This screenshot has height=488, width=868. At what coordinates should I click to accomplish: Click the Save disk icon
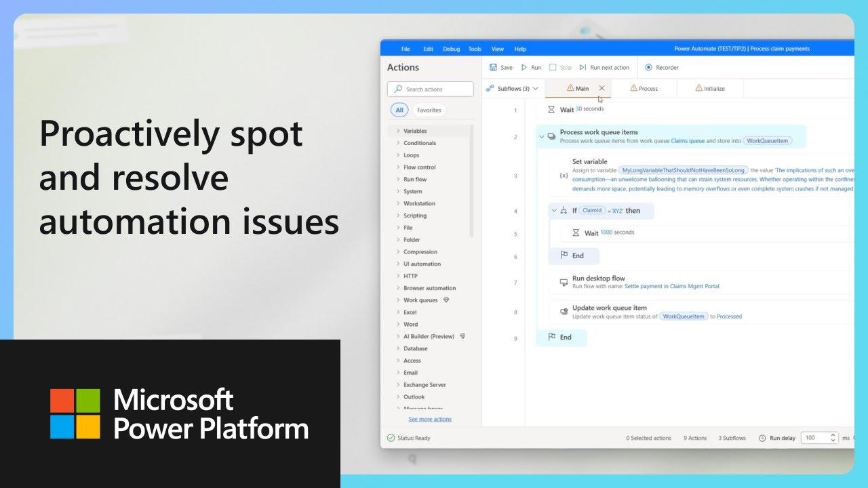point(494,68)
